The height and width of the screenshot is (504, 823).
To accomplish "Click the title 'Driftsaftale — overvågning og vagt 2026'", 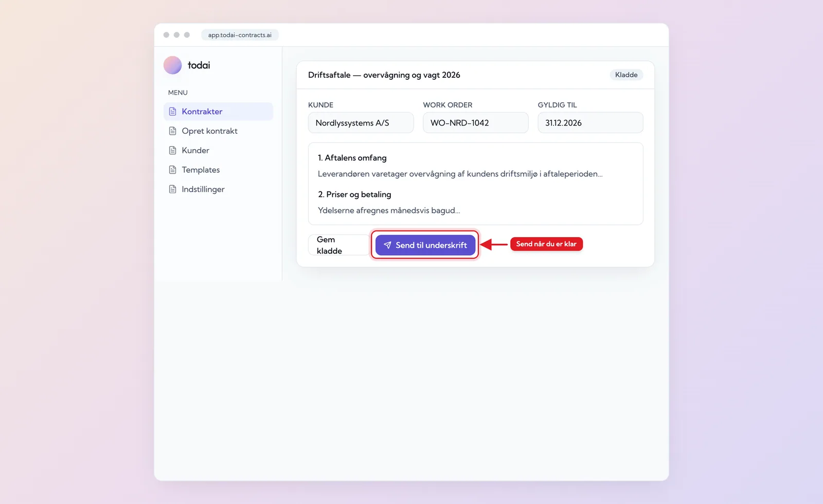I will coord(384,75).
